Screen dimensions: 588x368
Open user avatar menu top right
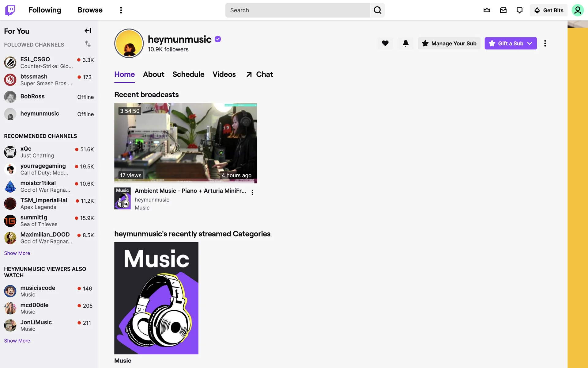[578, 10]
